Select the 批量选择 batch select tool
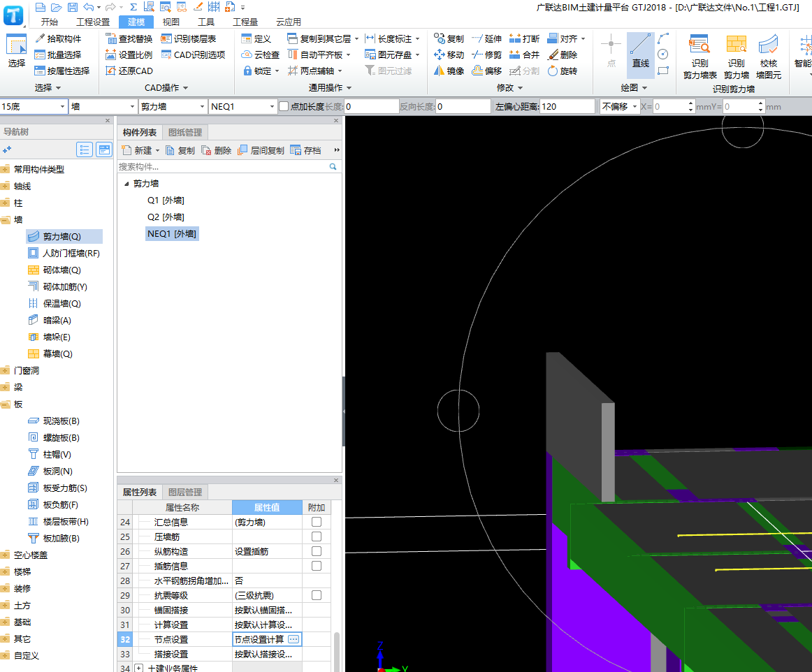812x672 pixels. (x=58, y=55)
